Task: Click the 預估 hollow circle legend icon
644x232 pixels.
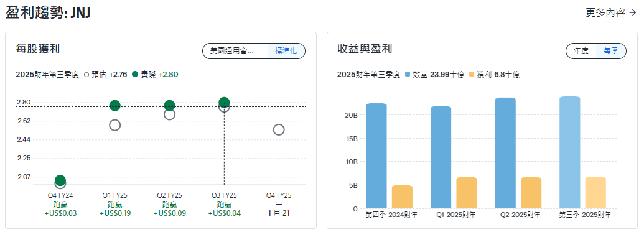Action: point(86,74)
